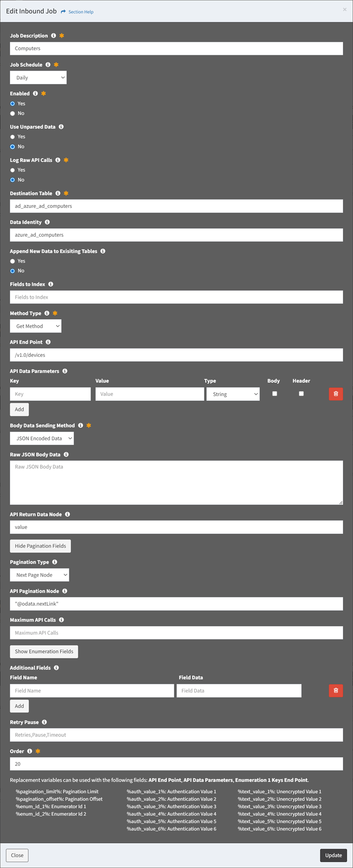This screenshot has height=868, width=353.
Task: Expand the Pagination Type dropdown
Action: click(39, 575)
